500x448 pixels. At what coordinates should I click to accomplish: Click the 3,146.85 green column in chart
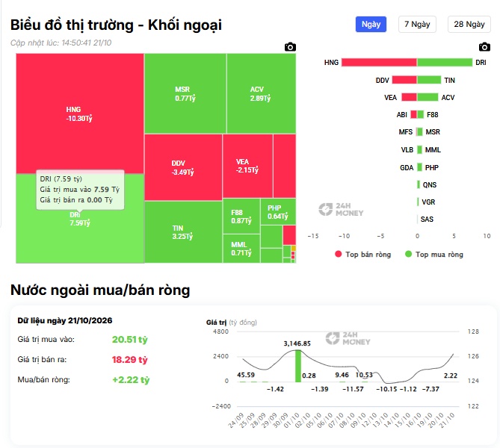pyautogui.click(x=297, y=366)
